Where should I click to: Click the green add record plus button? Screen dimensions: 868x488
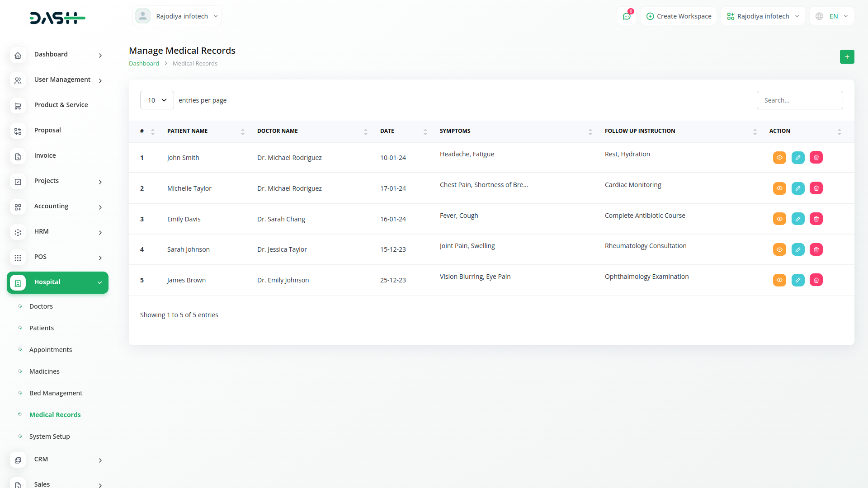tap(847, 57)
